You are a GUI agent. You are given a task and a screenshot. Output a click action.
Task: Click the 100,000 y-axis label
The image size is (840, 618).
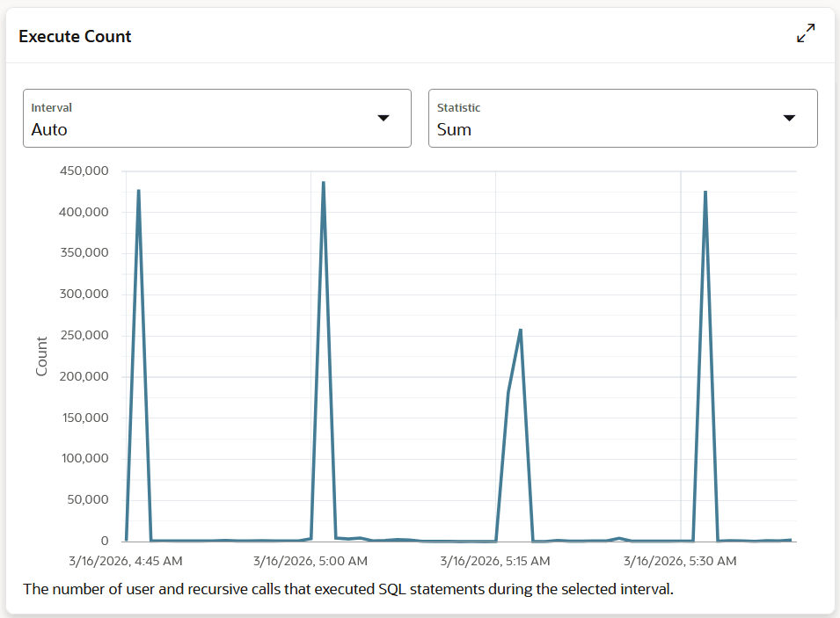[85, 458]
